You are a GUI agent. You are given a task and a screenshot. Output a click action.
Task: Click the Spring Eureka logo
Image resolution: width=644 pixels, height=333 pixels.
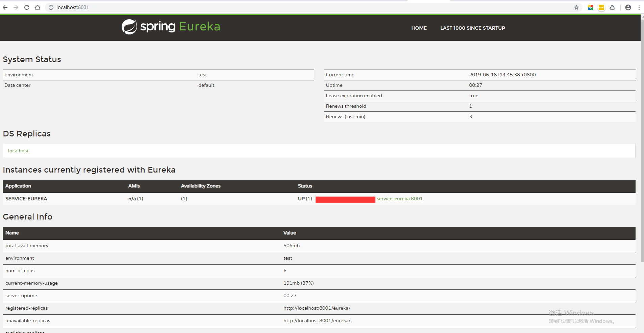171,26
